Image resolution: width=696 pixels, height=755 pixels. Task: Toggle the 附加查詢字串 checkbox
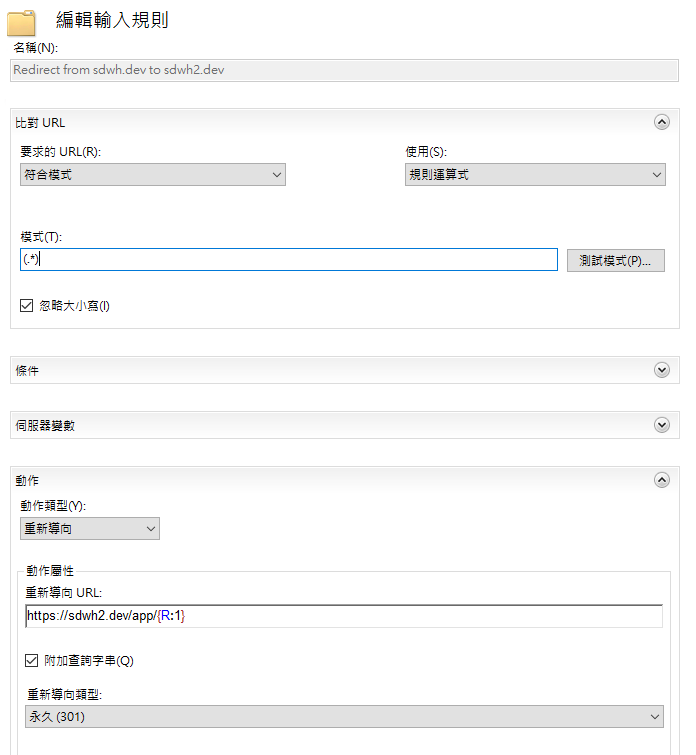33,660
